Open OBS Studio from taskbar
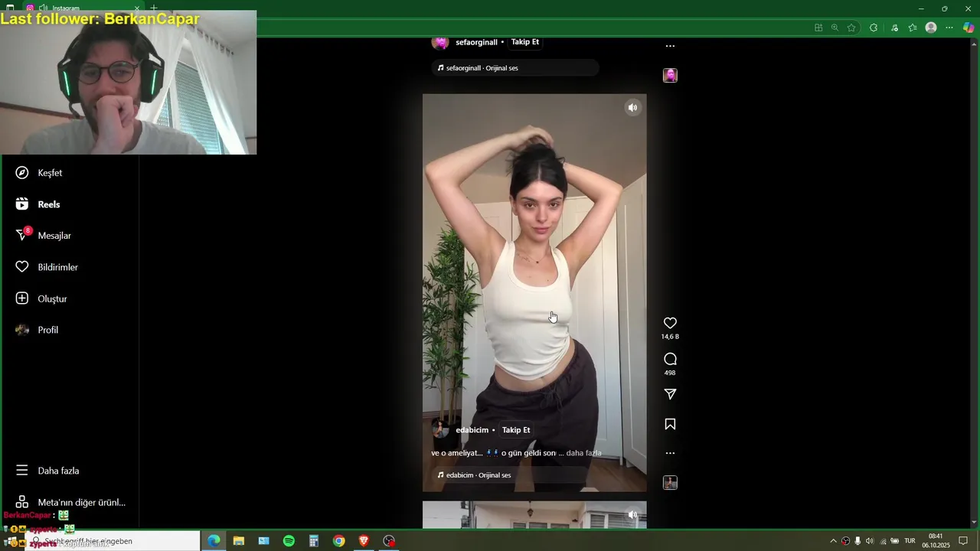 tap(389, 541)
